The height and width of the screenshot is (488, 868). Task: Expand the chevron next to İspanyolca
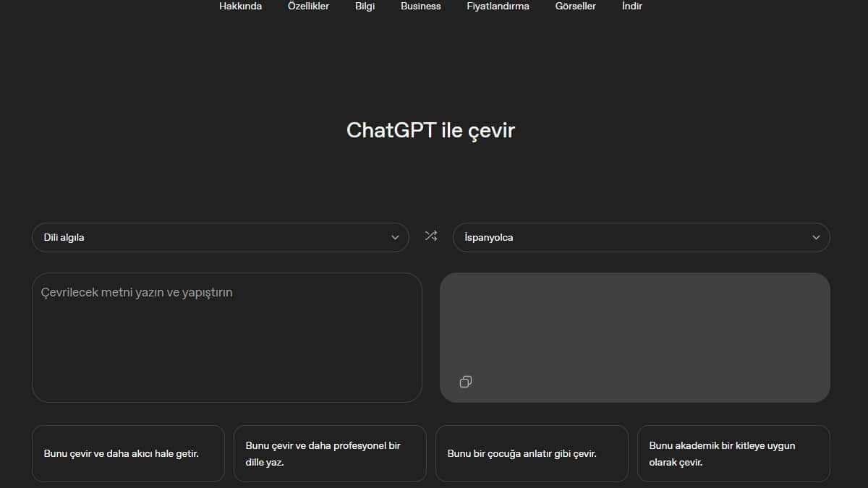816,237
